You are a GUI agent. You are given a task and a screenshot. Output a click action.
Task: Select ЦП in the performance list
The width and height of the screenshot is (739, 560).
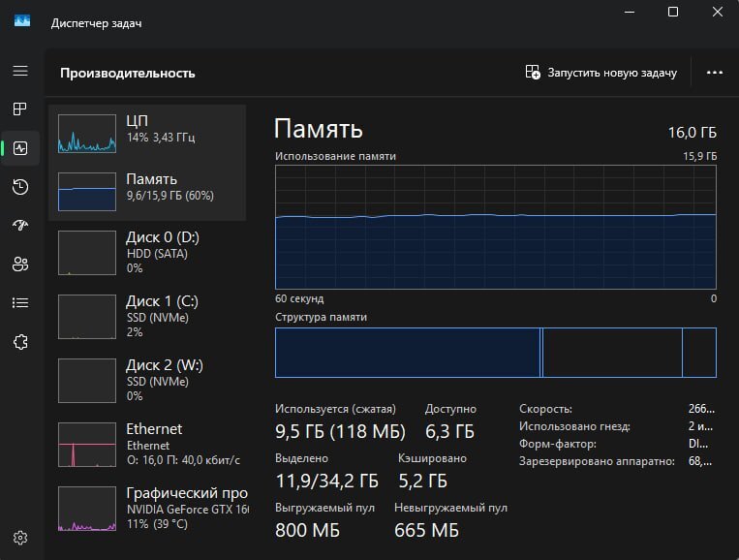point(147,132)
